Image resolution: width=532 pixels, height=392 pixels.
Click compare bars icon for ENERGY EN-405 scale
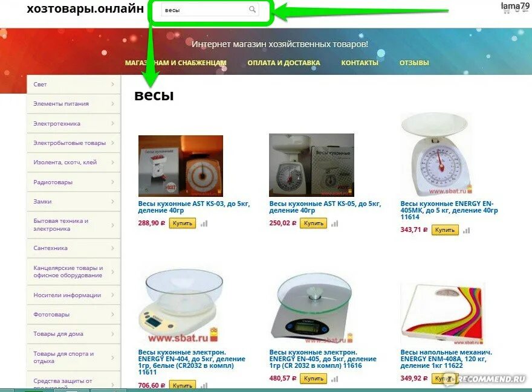(x=335, y=379)
